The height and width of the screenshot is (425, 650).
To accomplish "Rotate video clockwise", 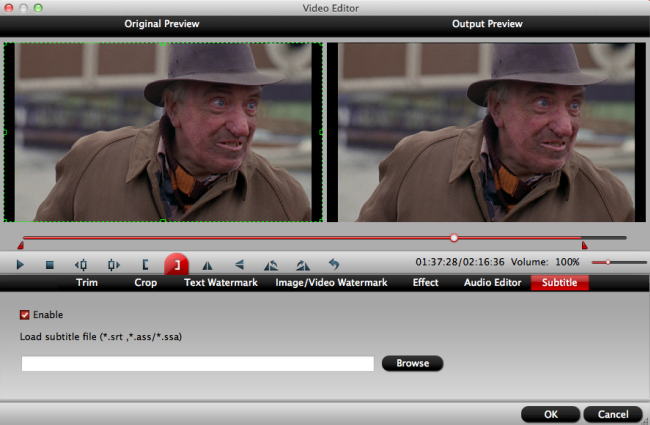I will [303, 265].
